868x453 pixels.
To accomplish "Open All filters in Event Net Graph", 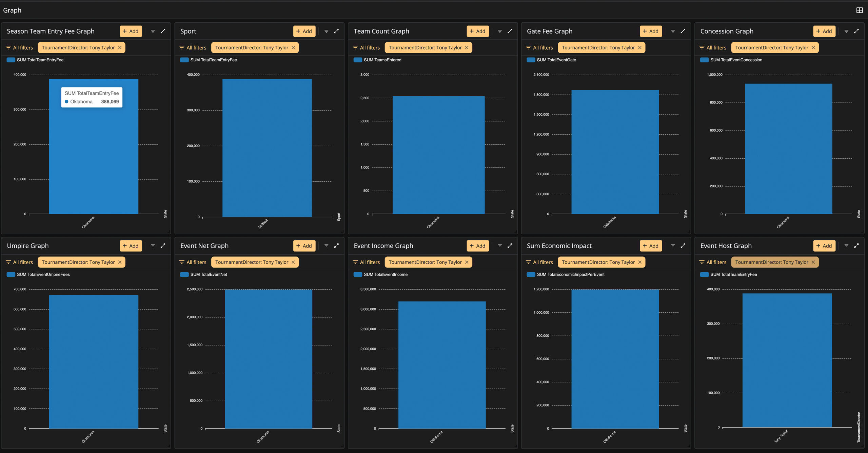I will (193, 262).
